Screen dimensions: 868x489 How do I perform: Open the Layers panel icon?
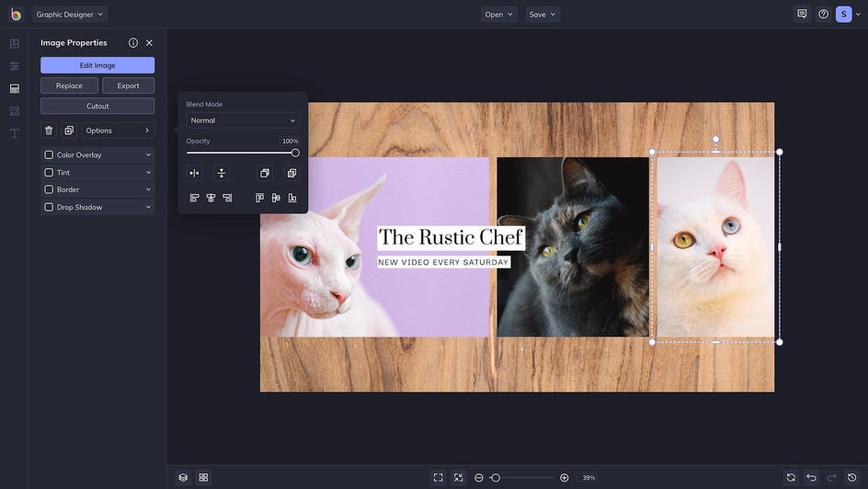tap(183, 477)
